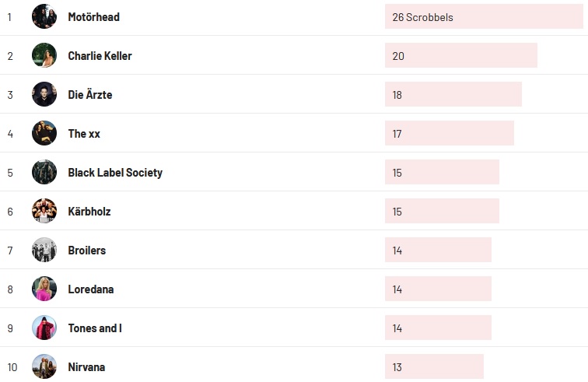Screen dimensions: 588x382
Task: Visit Black Label Society artist page
Action: coord(115,173)
